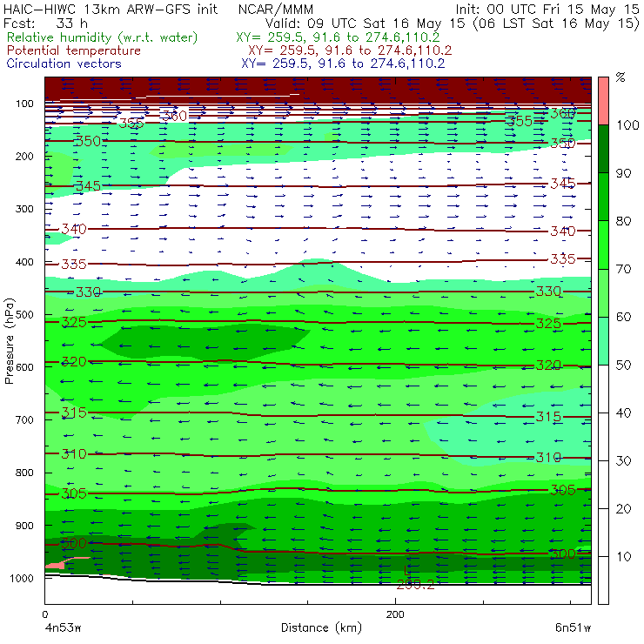Click the darkest green 90–100% colorbar segment

(x=603, y=149)
